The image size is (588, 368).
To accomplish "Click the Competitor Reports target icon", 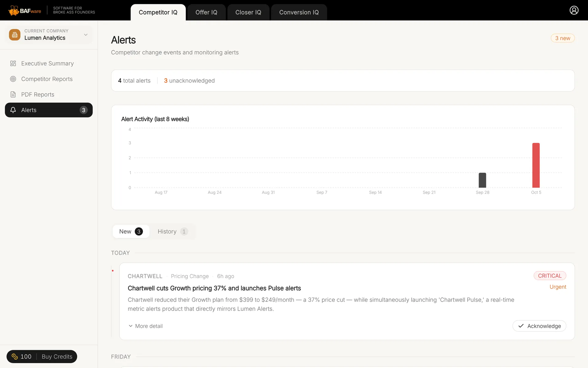I will [13, 79].
